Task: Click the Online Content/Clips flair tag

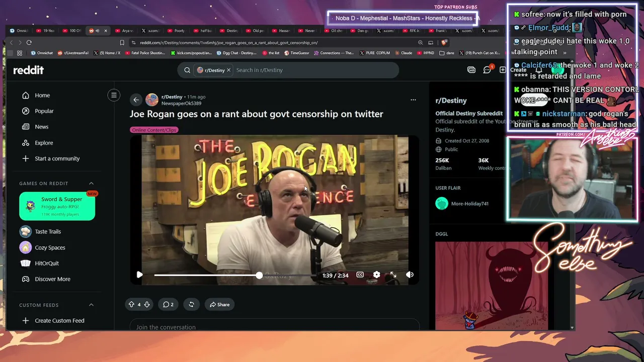Action: pyautogui.click(x=154, y=130)
